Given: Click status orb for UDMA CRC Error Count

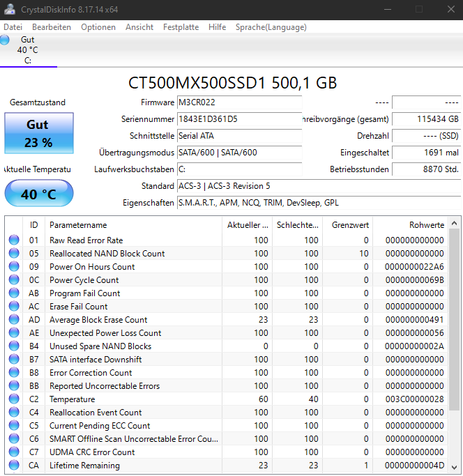Looking at the screenshot, I should pos(14,452).
